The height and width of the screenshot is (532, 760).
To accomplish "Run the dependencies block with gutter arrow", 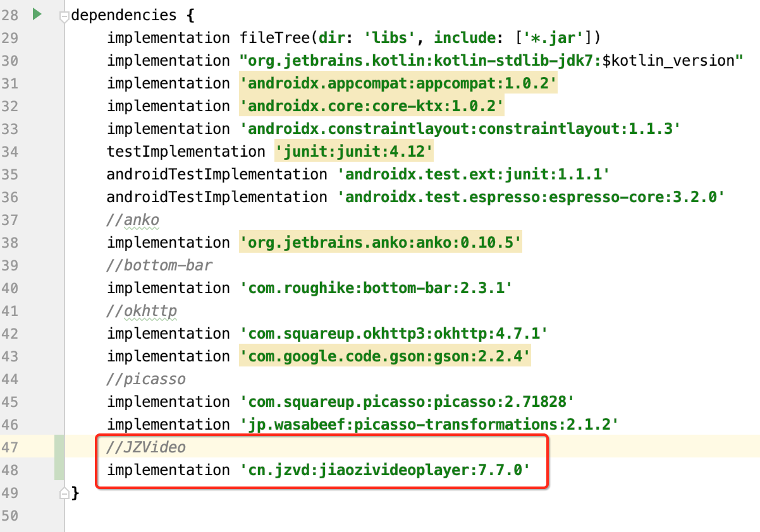I will (37, 14).
